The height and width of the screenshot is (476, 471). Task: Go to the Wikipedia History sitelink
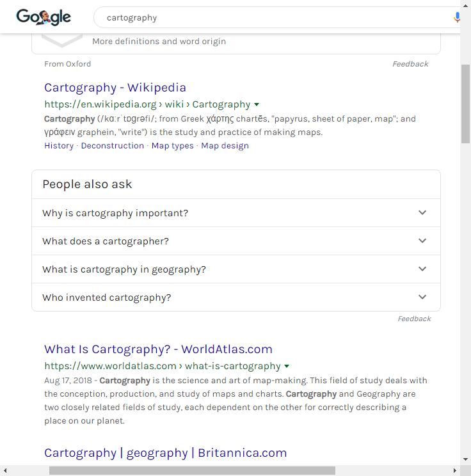tap(59, 146)
